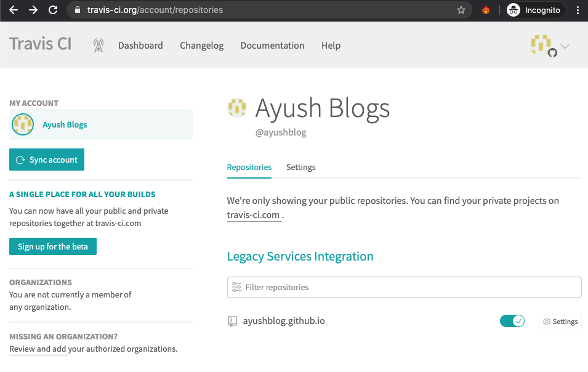This screenshot has width=588, height=372.
Task: Click the ORGANIZATIONS heading
Action: click(41, 282)
